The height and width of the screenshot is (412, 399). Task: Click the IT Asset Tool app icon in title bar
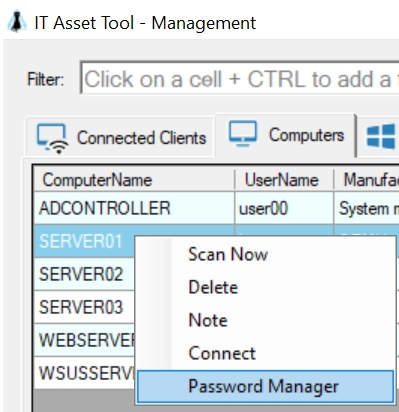coord(16,22)
